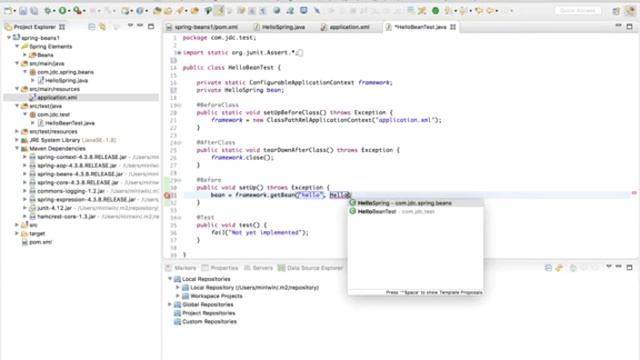Collapse the @BeforeClass method at line 19
This screenshot has height=360, width=640.
[x=180, y=105]
